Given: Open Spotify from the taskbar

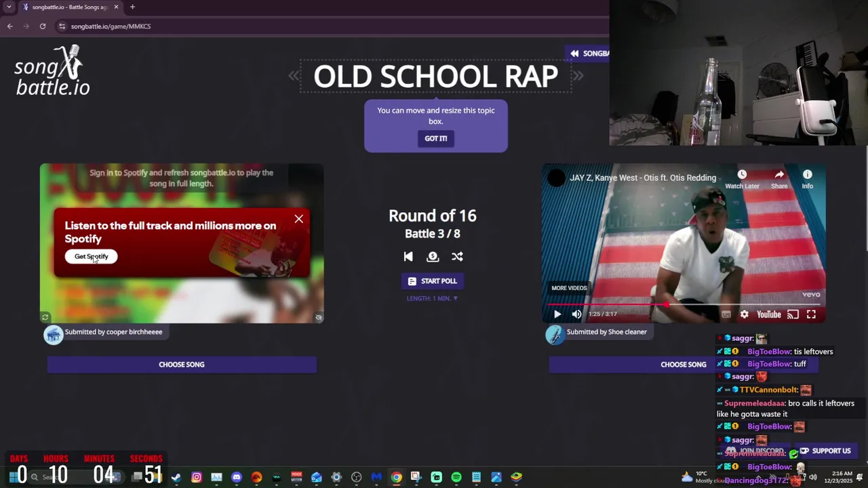Looking at the screenshot, I should click(456, 477).
